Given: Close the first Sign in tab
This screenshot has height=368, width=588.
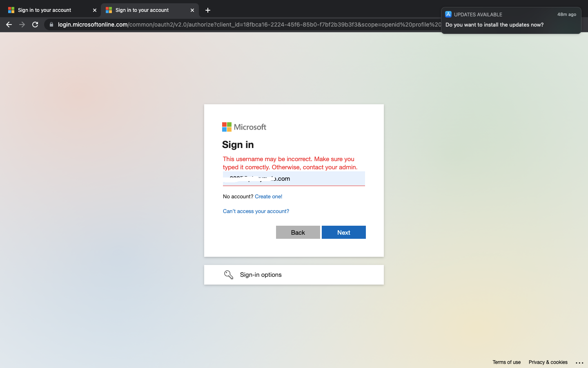Looking at the screenshot, I should click(95, 10).
